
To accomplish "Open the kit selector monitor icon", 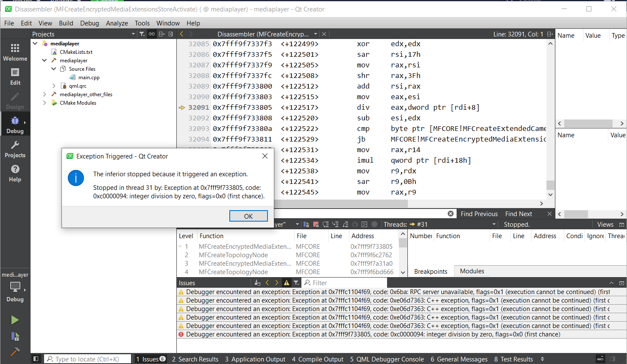I will click(15, 287).
